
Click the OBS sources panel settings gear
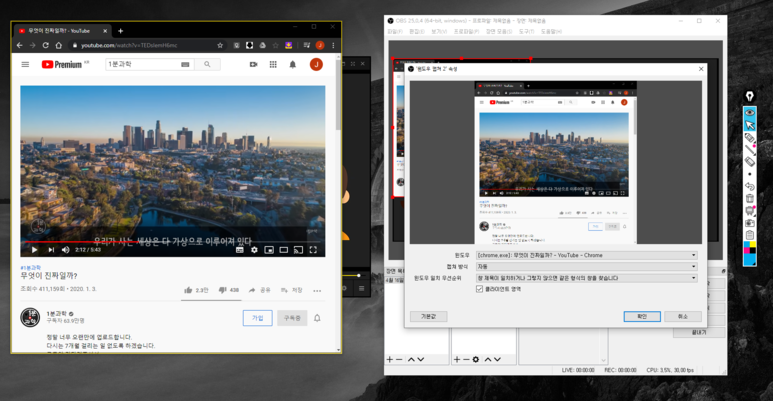click(x=476, y=360)
